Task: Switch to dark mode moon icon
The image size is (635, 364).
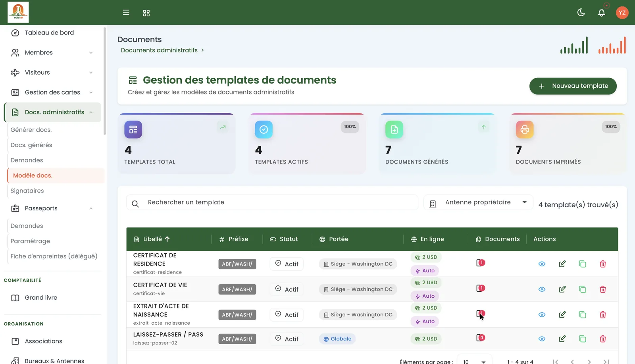Action: tap(581, 12)
